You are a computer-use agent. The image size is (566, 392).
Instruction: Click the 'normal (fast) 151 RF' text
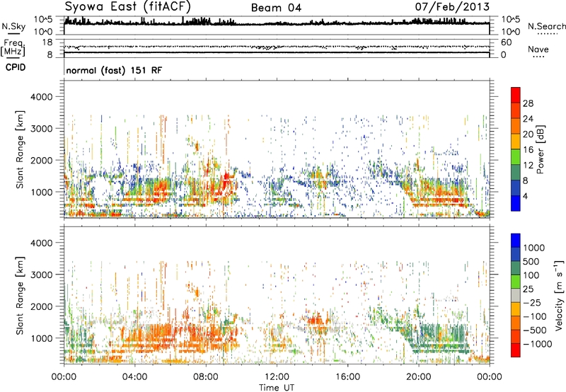pyautogui.click(x=114, y=70)
